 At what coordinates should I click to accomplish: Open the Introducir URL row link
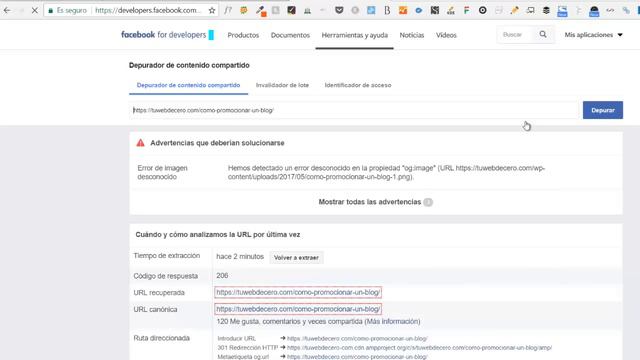(357, 339)
